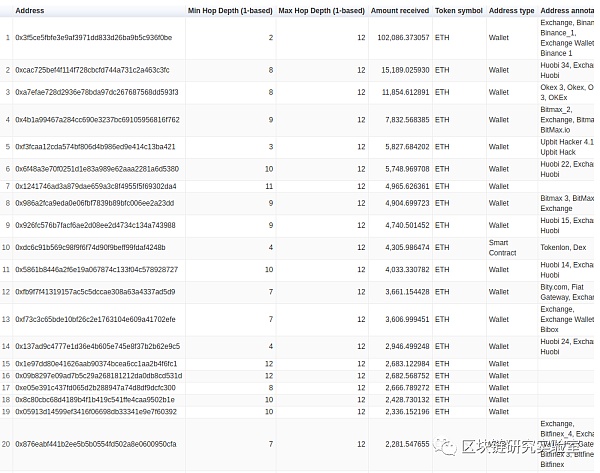Click the Tokenlon, Dex annotation cell

[x=563, y=247]
